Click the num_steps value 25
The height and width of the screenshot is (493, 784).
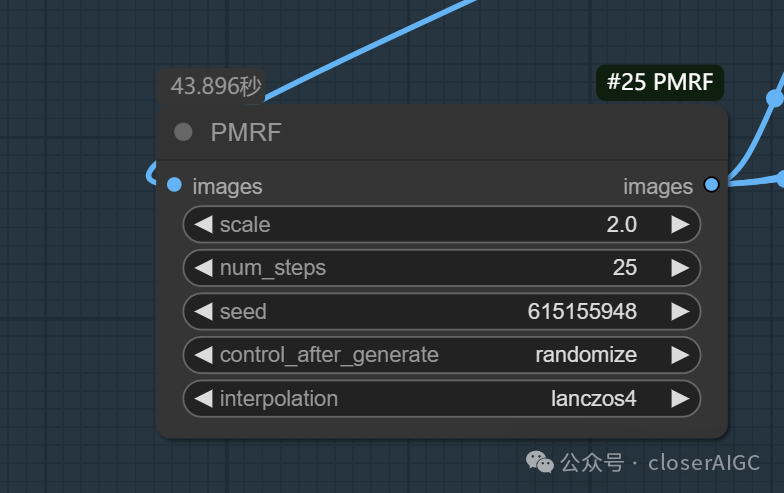(x=625, y=268)
